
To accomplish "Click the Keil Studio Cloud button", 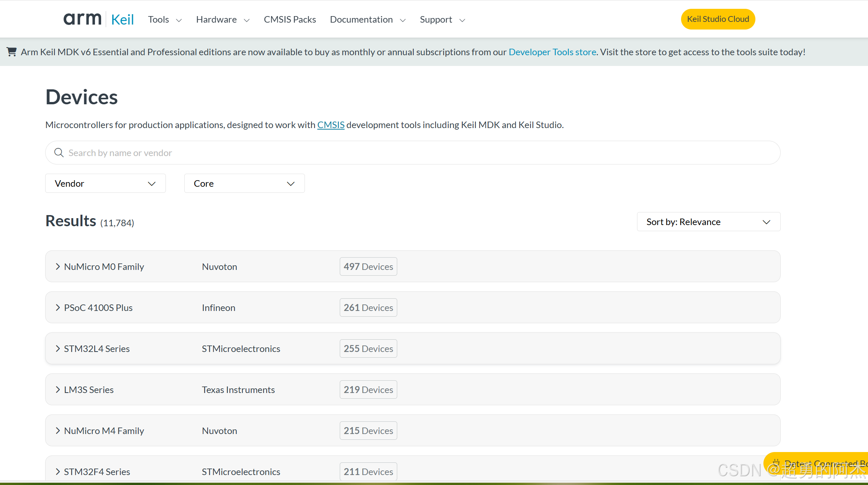I will point(718,19).
